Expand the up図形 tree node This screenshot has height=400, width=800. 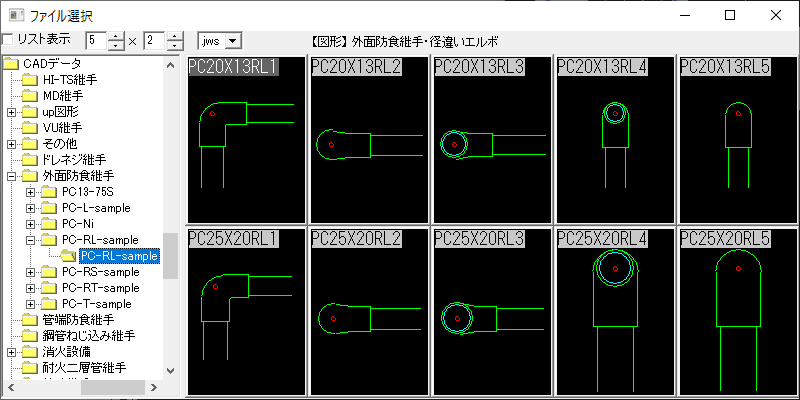(x=11, y=112)
